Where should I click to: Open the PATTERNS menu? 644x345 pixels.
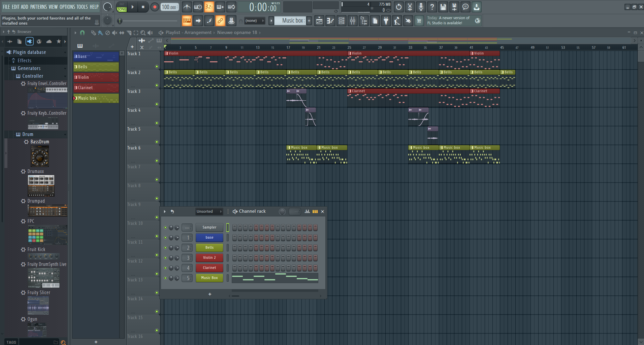pyautogui.click(x=38, y=7)
